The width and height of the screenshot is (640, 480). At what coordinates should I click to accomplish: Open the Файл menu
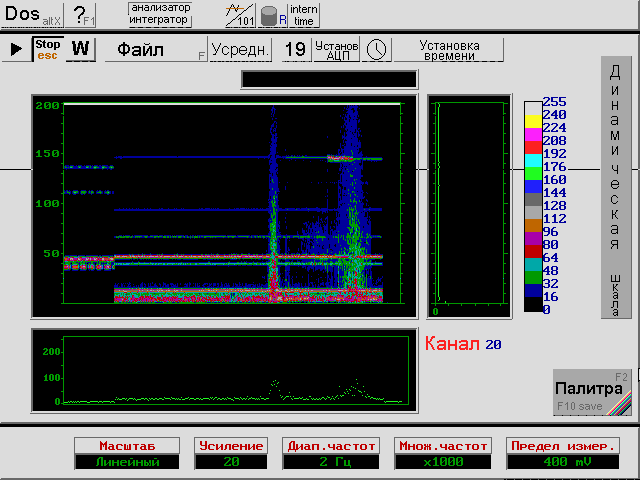(x=154, y=49)
